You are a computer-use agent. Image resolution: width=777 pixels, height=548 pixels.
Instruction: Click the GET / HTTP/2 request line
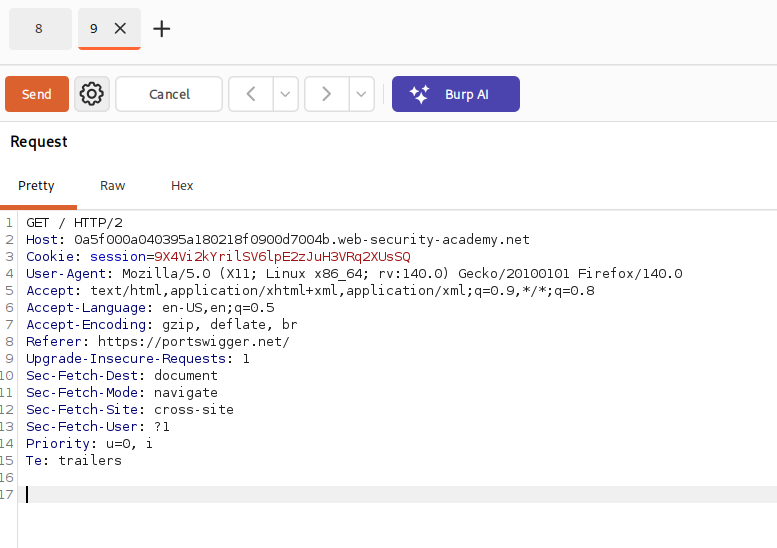pyautogui.click(x=74, y=222)
